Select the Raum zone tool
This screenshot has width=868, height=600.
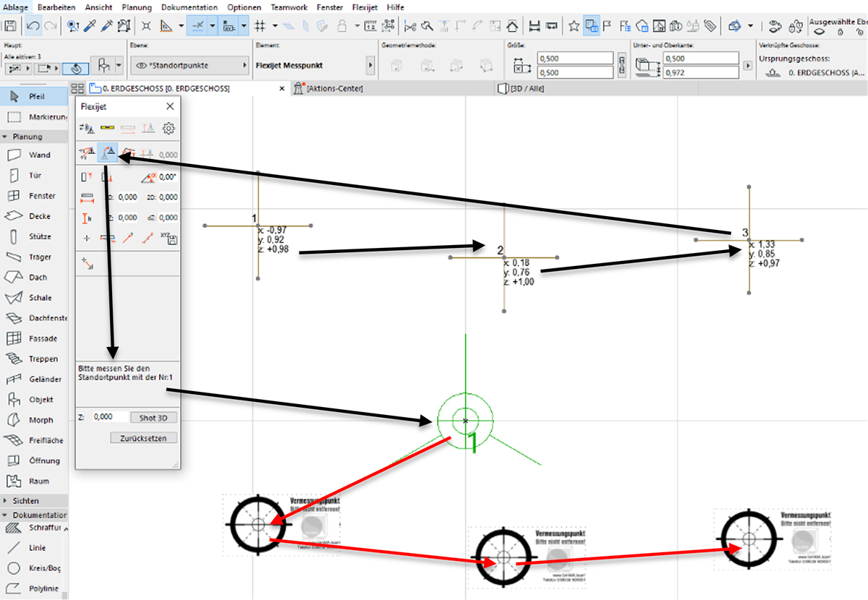point(35,481)
